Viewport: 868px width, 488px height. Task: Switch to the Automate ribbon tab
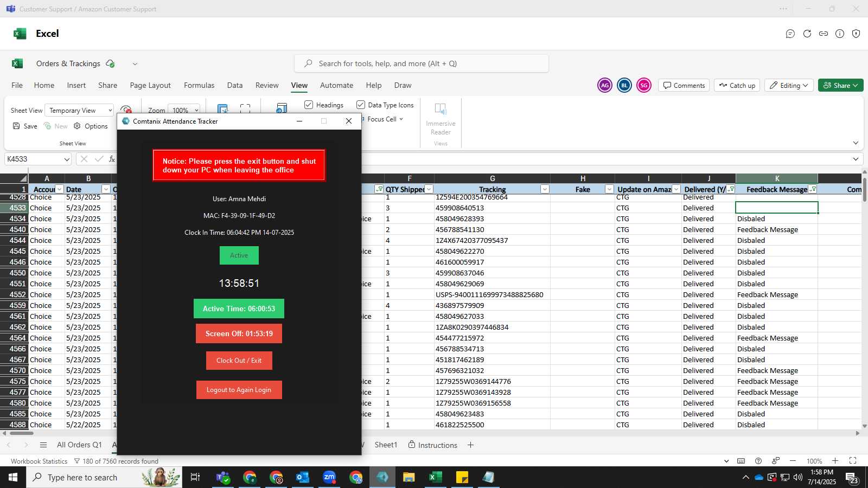pos(336,85)
